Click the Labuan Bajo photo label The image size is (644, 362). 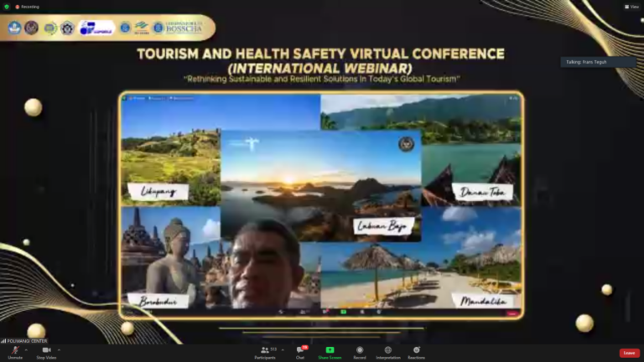pyautogui.click(x=382, y=226)
